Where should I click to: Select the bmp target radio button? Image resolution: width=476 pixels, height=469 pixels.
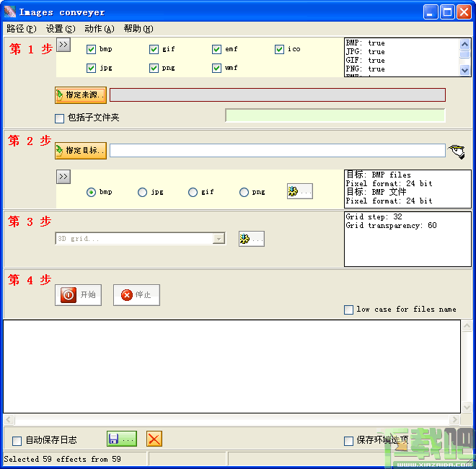(91, 192)
